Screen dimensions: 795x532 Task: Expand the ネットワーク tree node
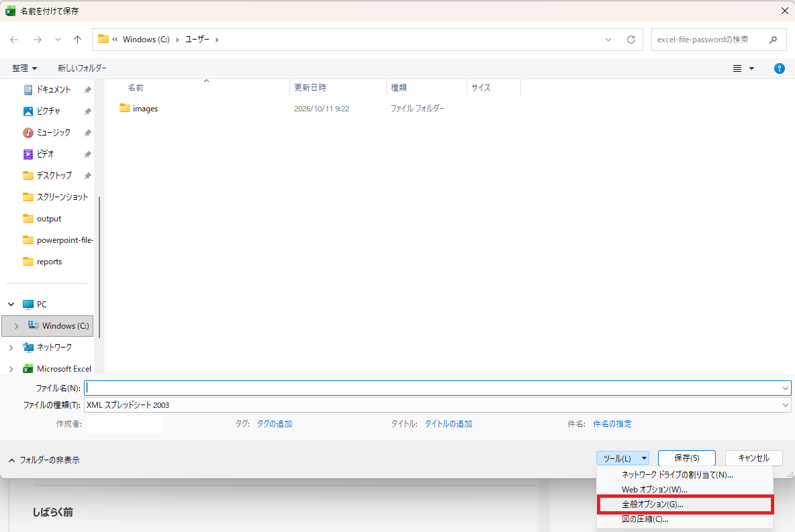click(11, 348)
